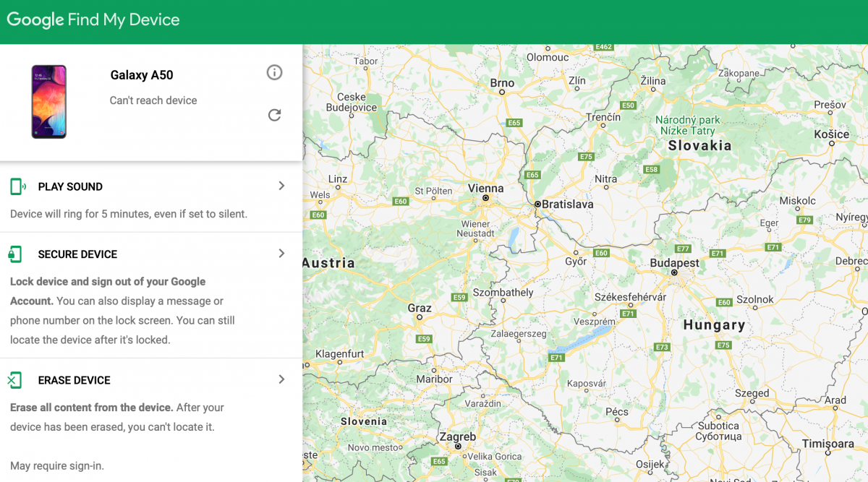The width and height of the screenshot is (868, 482).
Task: Expand the Secure Device chevron
Action: (282, 254)
